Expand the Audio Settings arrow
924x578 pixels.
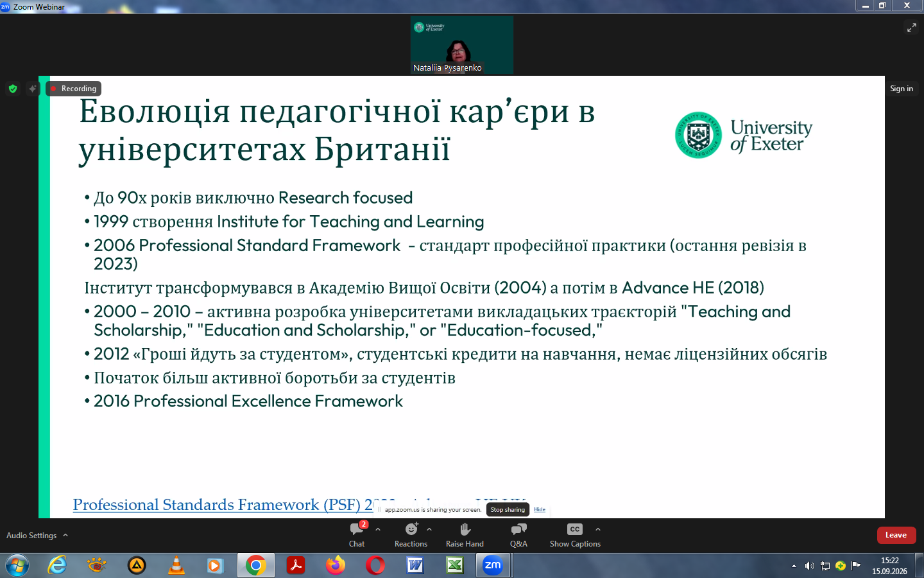[x=65, y=535]
